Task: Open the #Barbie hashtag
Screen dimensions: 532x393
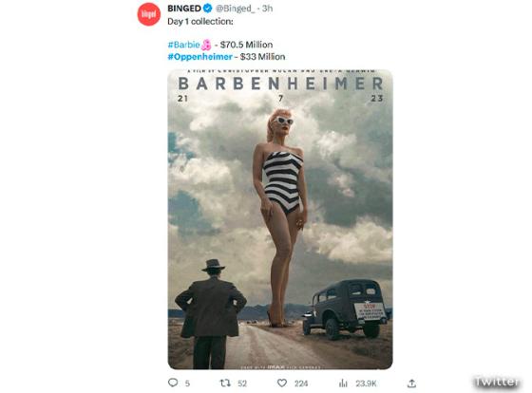Action: pyautogui.click(x=183, y=45)
